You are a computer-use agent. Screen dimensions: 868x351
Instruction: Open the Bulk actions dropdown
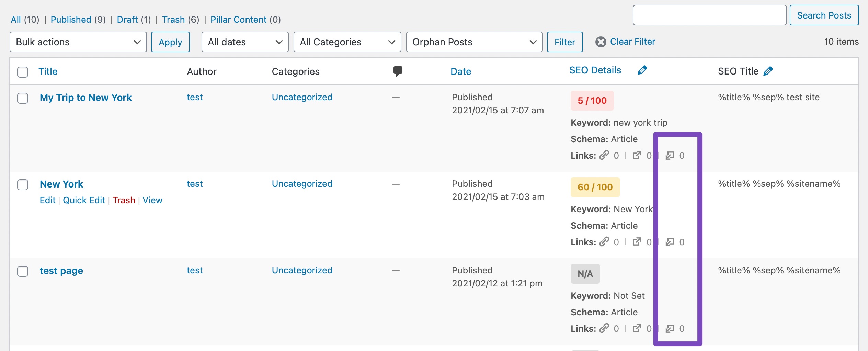coord(78,42)
